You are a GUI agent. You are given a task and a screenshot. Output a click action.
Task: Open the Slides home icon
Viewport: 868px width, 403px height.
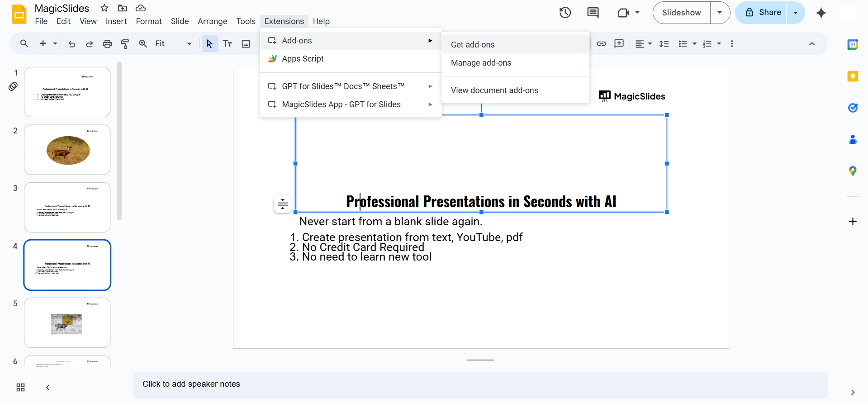(x=19, y=14)
